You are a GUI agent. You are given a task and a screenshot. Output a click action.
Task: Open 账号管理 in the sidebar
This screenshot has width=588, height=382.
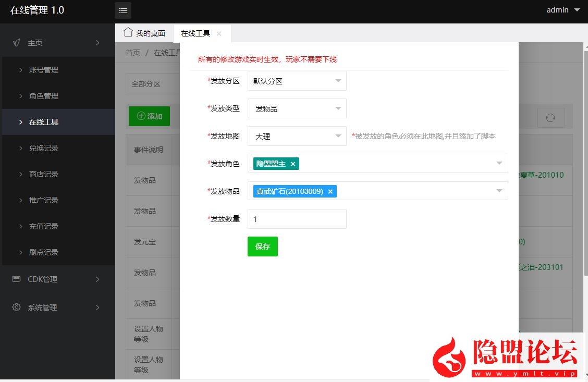(x=44, y=70)
